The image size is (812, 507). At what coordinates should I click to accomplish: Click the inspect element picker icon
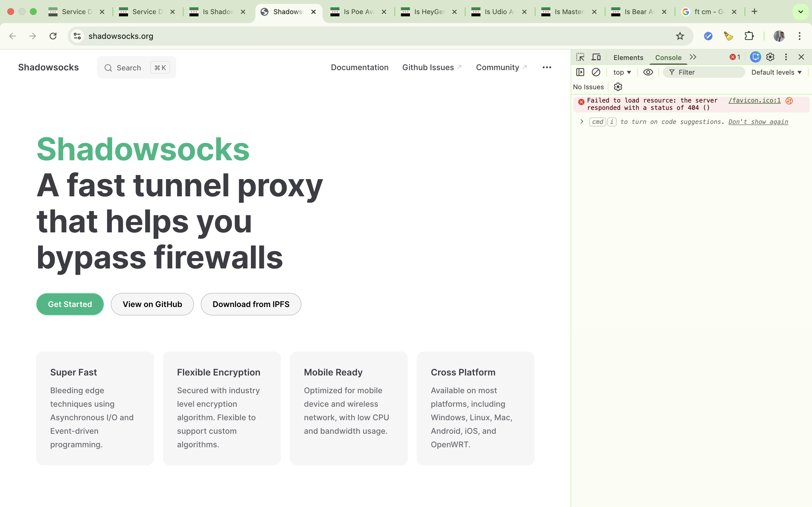coord(580,57)
